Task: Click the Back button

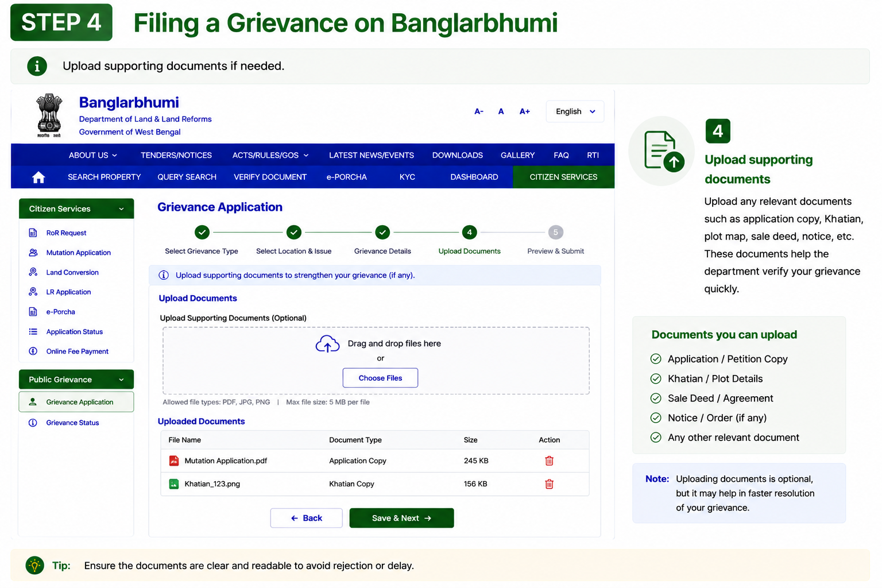Action: [307, 518]
